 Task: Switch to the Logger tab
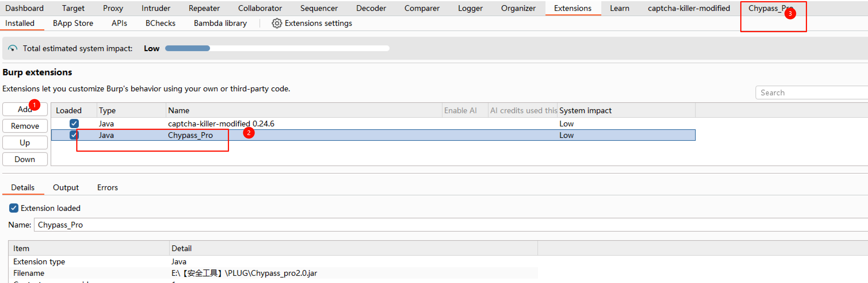(470, 8)
